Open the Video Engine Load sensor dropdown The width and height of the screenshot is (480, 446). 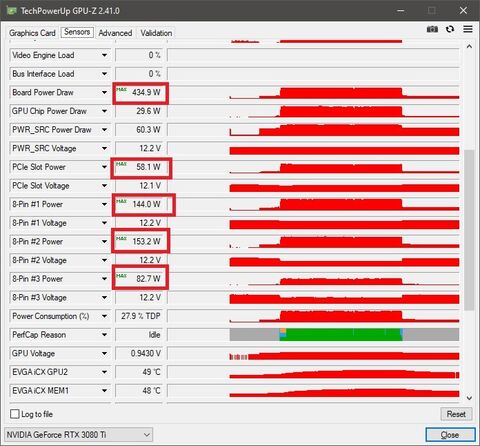(x=104, y=55)
